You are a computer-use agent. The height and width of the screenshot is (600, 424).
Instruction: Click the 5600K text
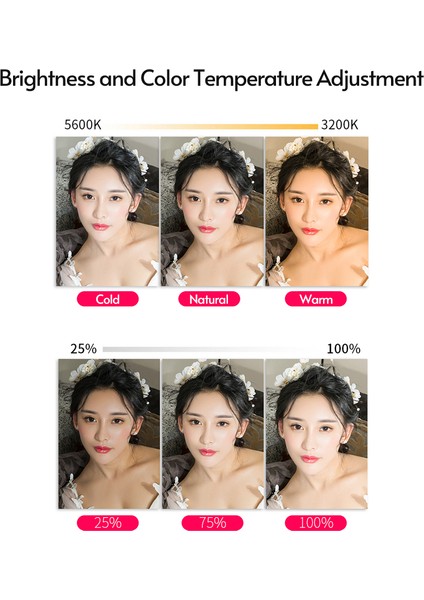[x=83, y=125]
